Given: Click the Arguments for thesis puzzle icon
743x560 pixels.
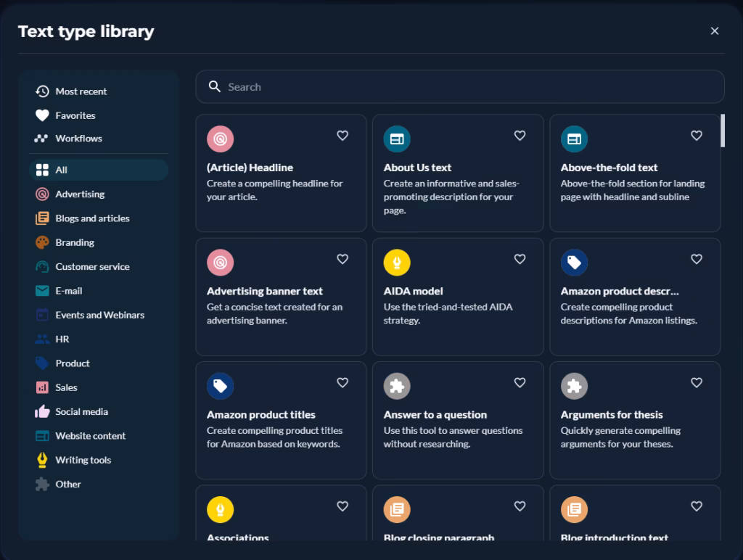Looking at the screenshot, I should [x=575, y=386].
